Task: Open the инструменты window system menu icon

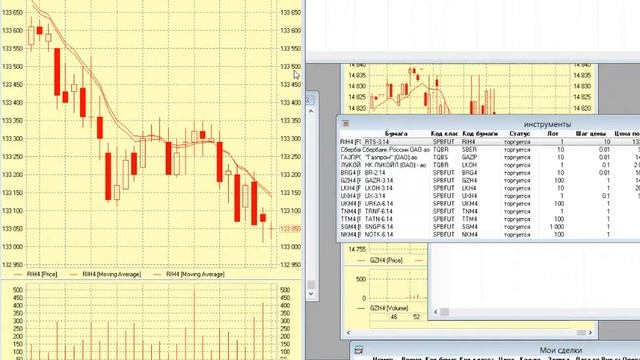Action: pos(345,124)
